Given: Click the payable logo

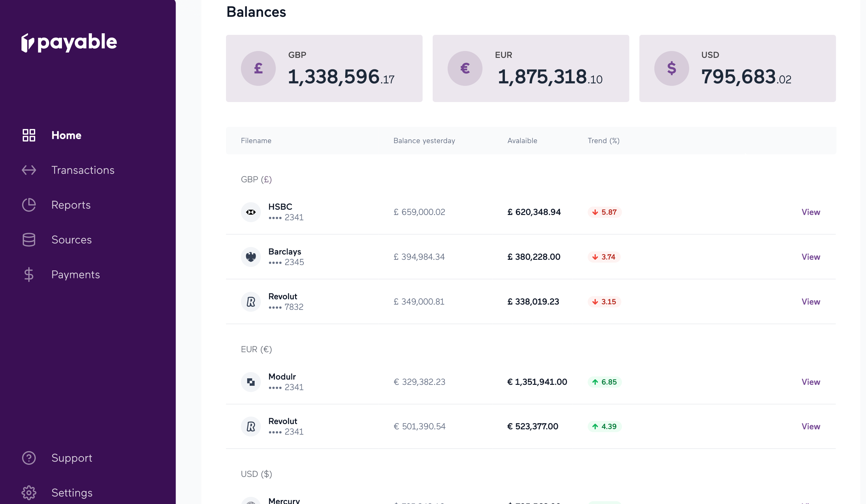Looking at the screenshot, I should click(x=69, y=42).
